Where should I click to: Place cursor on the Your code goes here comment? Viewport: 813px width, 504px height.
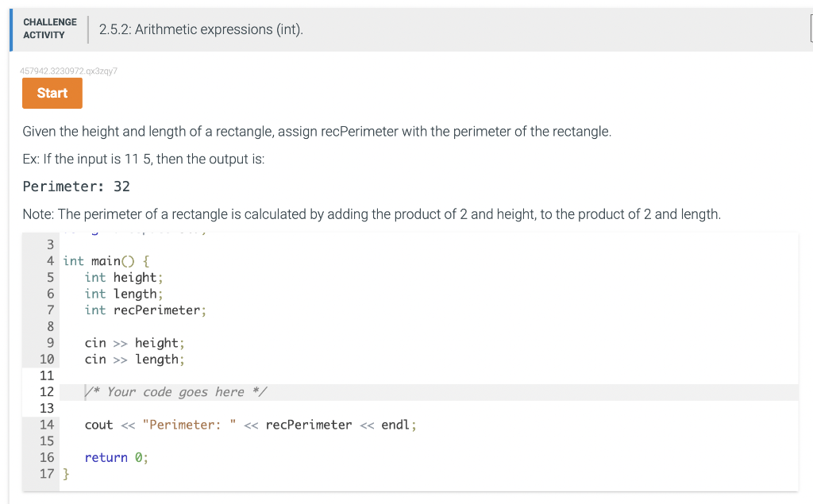(x=176, y=391)
